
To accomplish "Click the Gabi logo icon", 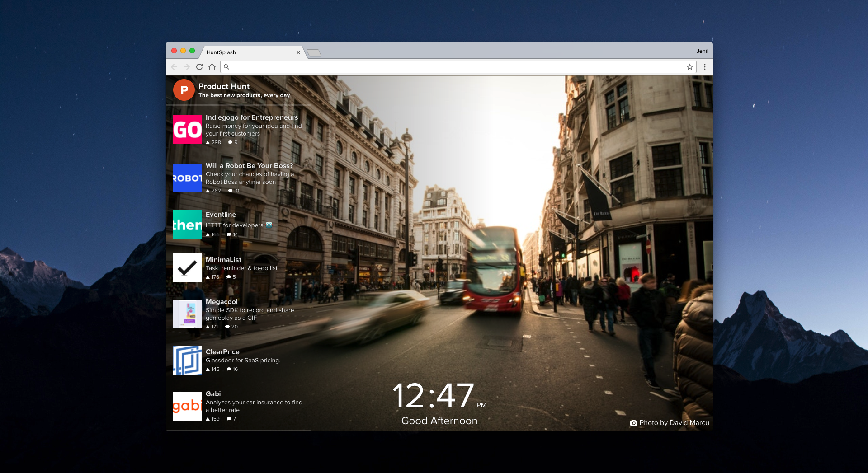I will pyautogui.click(x=187, y=406).
